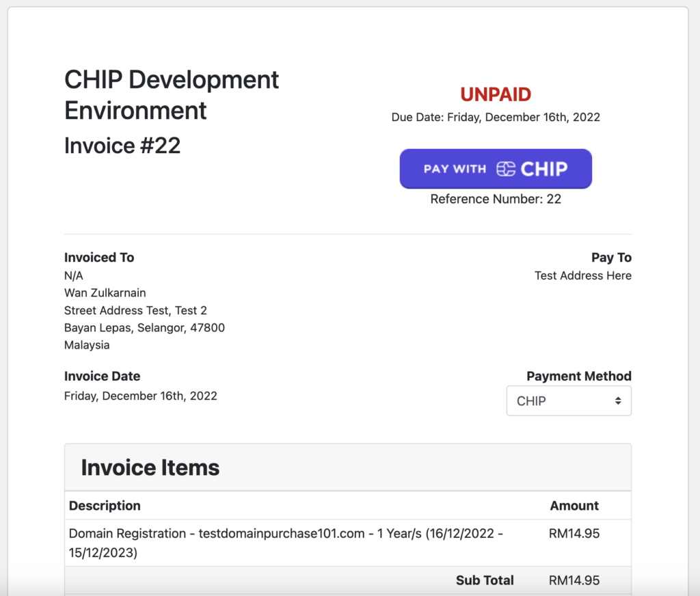Click the RM14.95 Sub Total value

[x=574, y=580]
